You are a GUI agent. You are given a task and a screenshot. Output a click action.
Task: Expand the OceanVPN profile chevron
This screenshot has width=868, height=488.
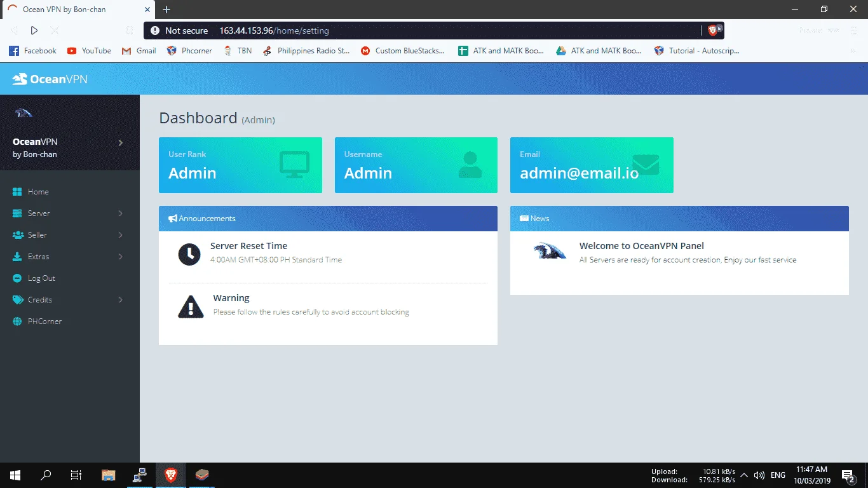tap(120, 143)
